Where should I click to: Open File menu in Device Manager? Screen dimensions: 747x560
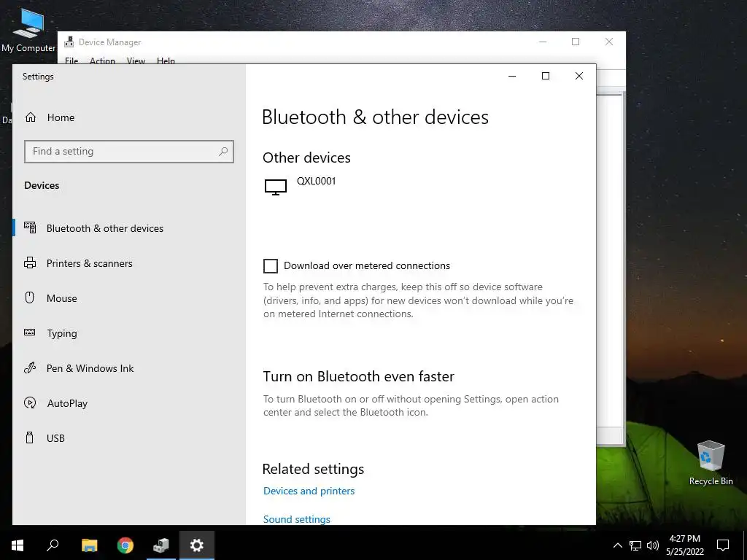71,61
